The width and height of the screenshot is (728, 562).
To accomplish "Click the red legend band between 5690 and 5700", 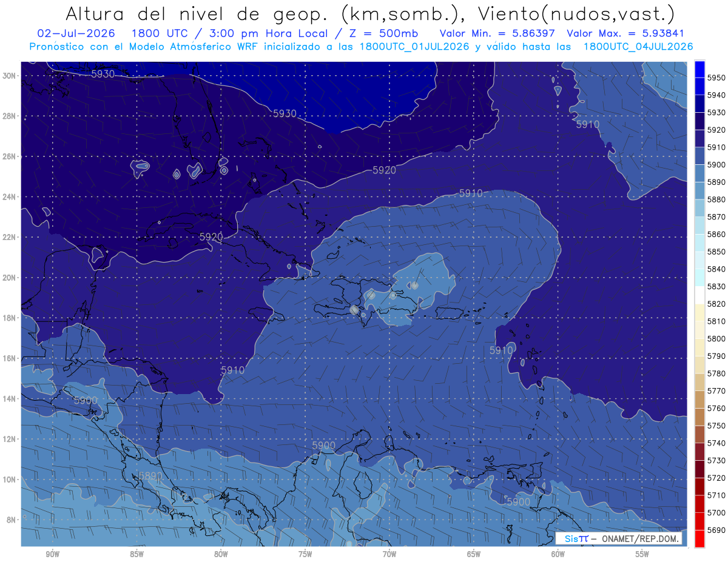I will click(699, 521).
